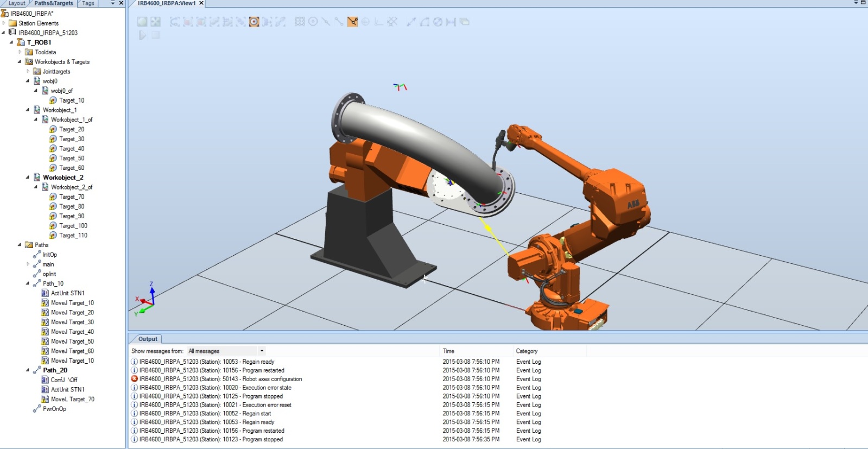Select the Path_20 path
The width and height of the screenshot is (868, 449).
(x=55, y=370)
